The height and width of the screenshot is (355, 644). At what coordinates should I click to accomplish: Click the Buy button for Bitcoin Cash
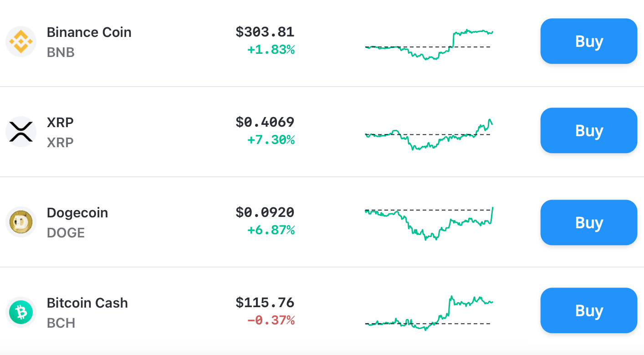pos(588,310)
